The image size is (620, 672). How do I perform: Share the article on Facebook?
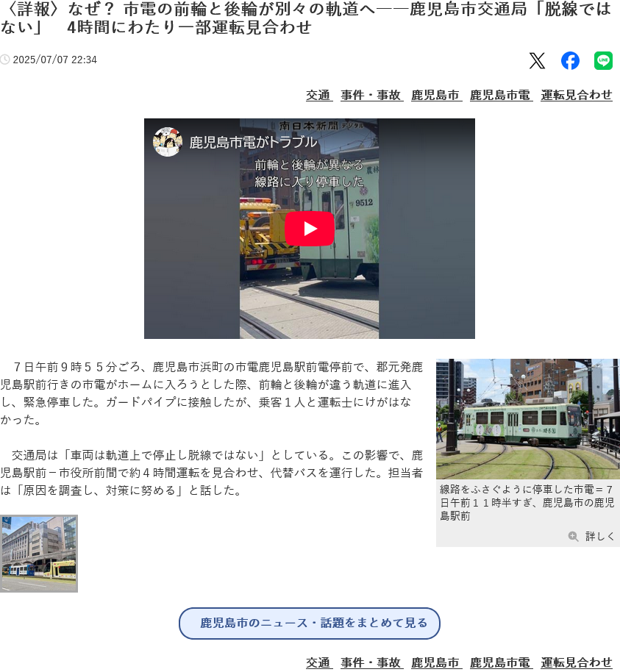[570, 60]
